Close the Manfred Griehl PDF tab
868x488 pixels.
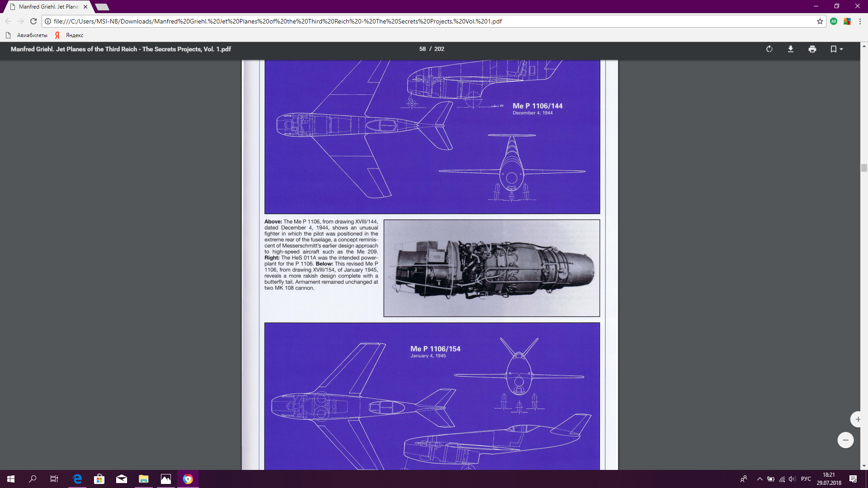click(85, 7)
